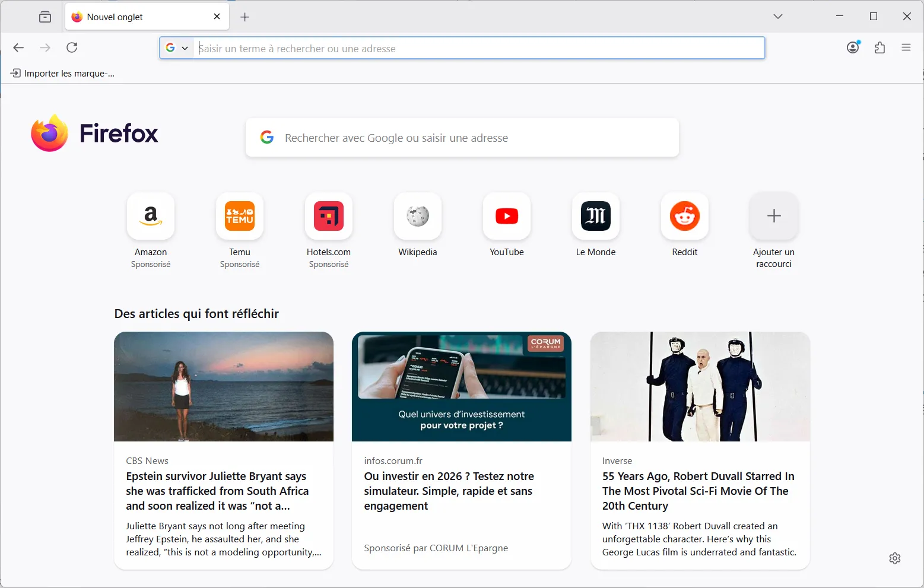This screenshot has width=924, height=588.
Task: Open new tab page settings gear
Action: [x=895, y=558]
